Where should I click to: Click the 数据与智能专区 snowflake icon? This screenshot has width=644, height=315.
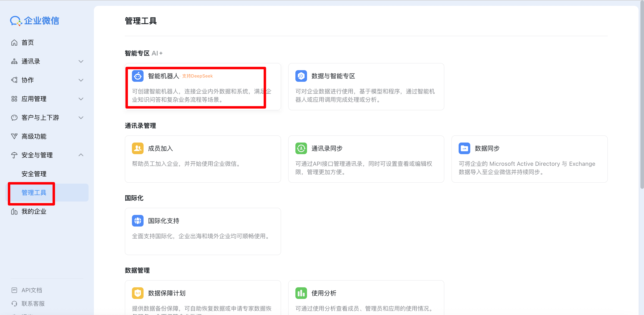click(x=301, y=76)
